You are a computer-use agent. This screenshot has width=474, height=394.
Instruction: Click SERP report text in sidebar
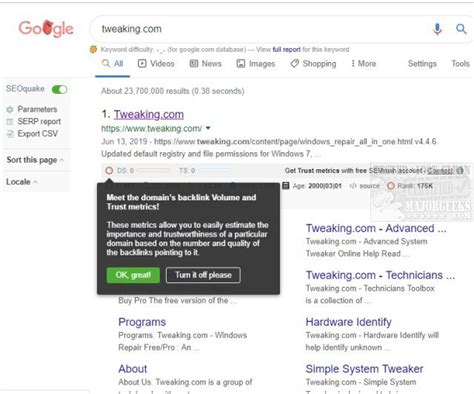[39, 122]
